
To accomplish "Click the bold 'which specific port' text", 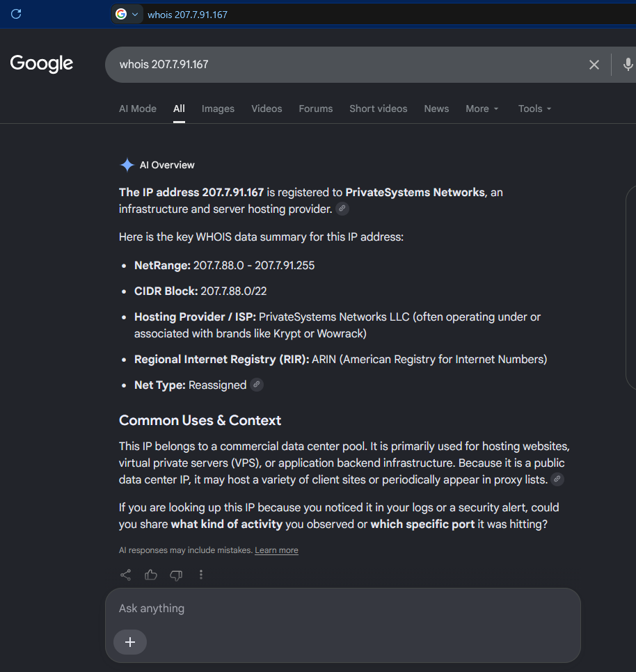I will [x=422, y=524].
